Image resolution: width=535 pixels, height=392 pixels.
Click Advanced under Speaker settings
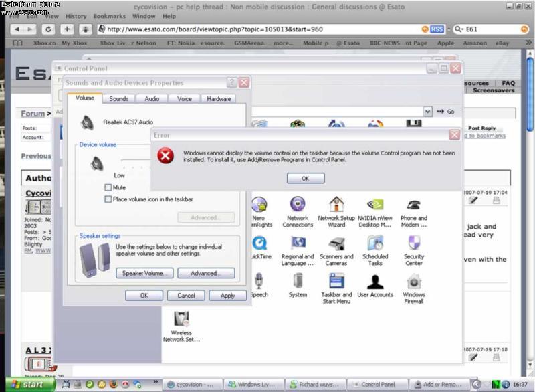(206, 273)
